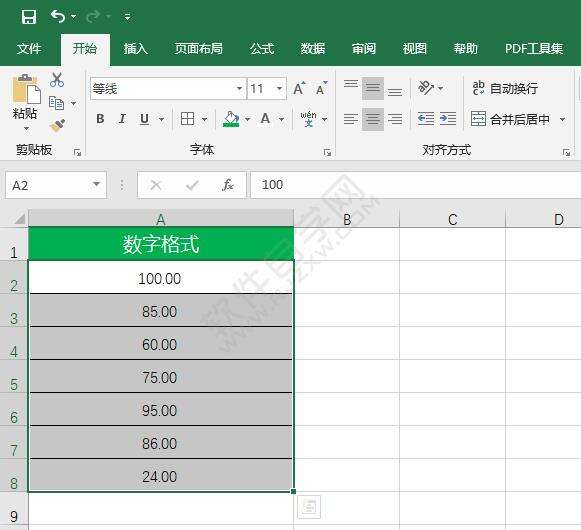
Task: Click the fill color bucket swatch
Action: pyautogui.click(x=231, y=119)
